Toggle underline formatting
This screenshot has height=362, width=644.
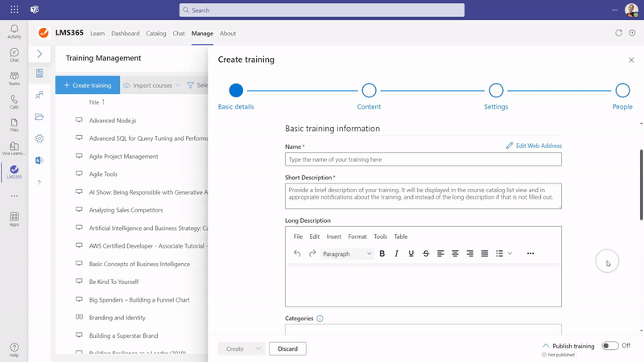[411, 253]
